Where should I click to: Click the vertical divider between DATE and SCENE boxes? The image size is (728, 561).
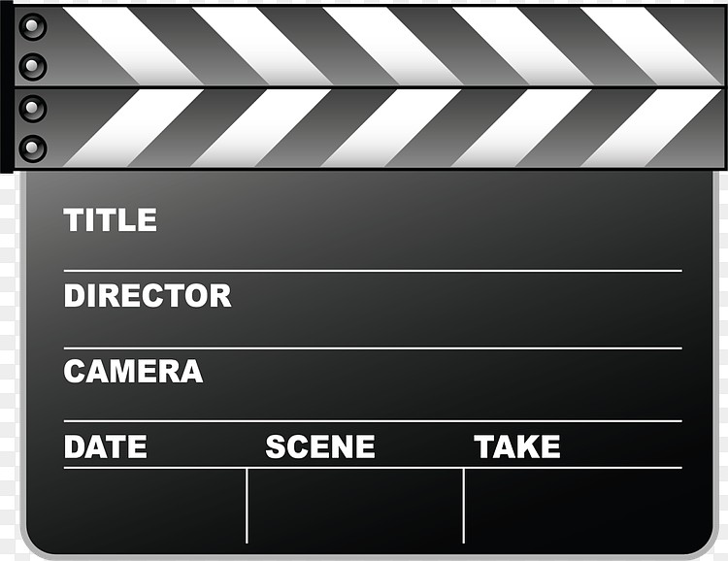(247, 506)
